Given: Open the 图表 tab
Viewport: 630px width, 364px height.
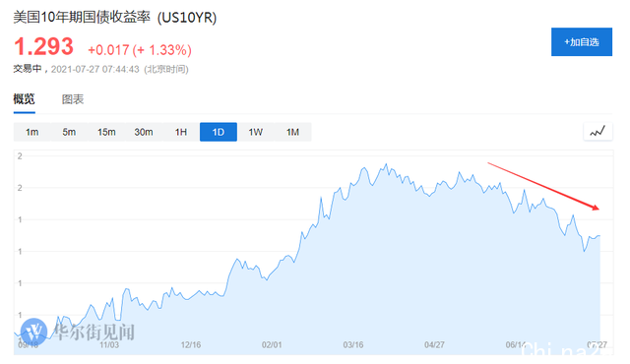Looking at the screenshot, I should 73,99.
